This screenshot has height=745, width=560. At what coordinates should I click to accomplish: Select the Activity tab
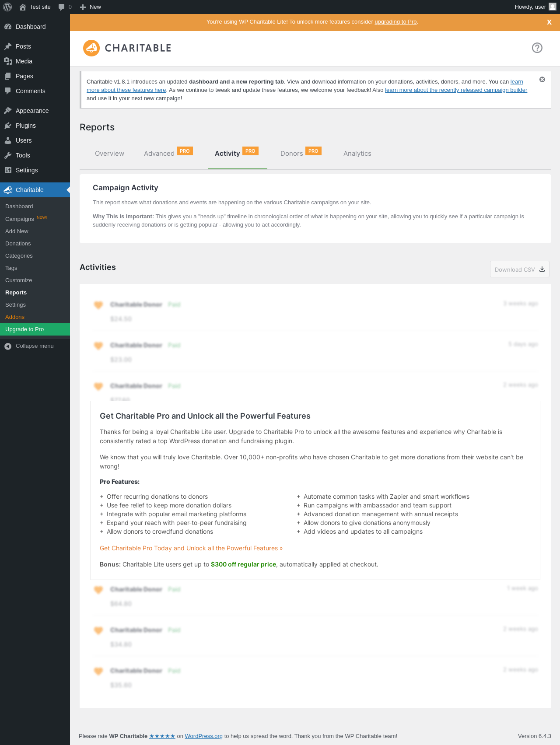click(227, 154)
